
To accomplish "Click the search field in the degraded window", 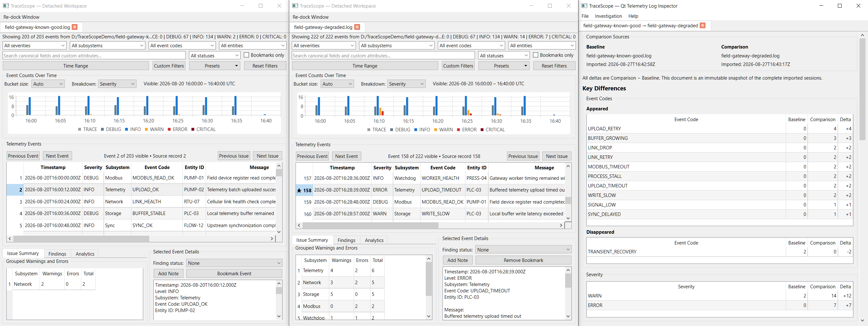I will pyautogui.click(x=383, y=55).
